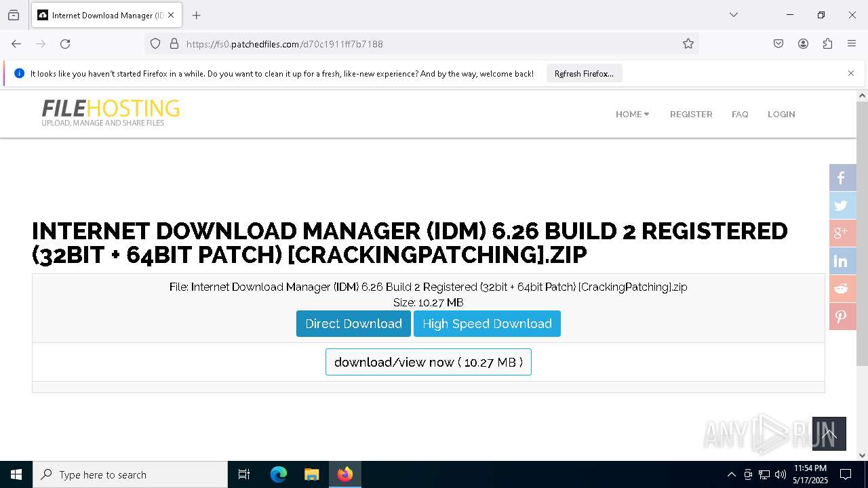Share page on LinkedIn sidebar icon
This screenshot has height=488, width=868.
[842, 261]
